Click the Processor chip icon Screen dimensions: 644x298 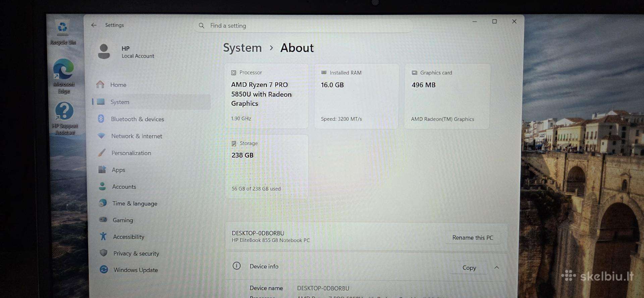[x=233, y=73]
